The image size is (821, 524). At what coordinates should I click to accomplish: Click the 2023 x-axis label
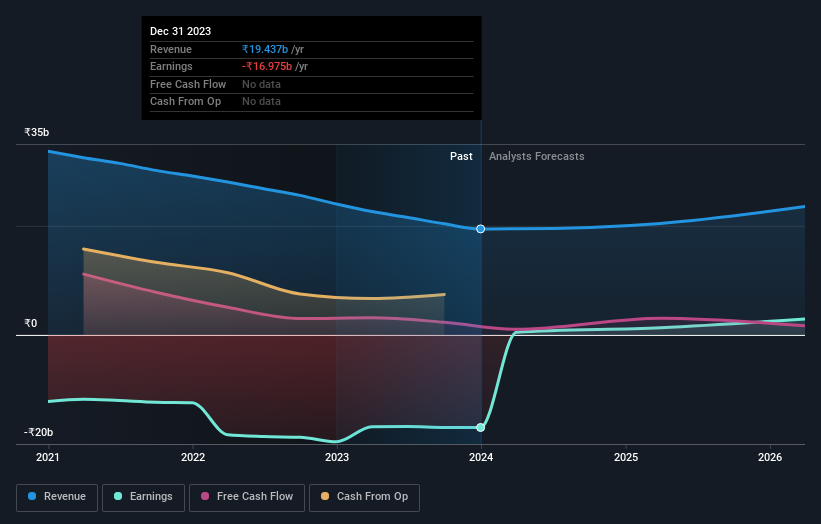(337, 457)
